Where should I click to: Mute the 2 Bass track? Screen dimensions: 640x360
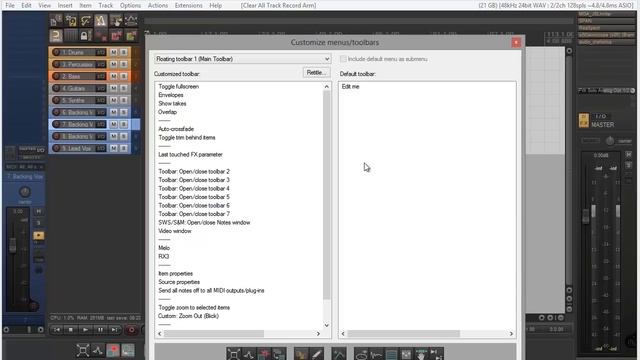point(113,76)
